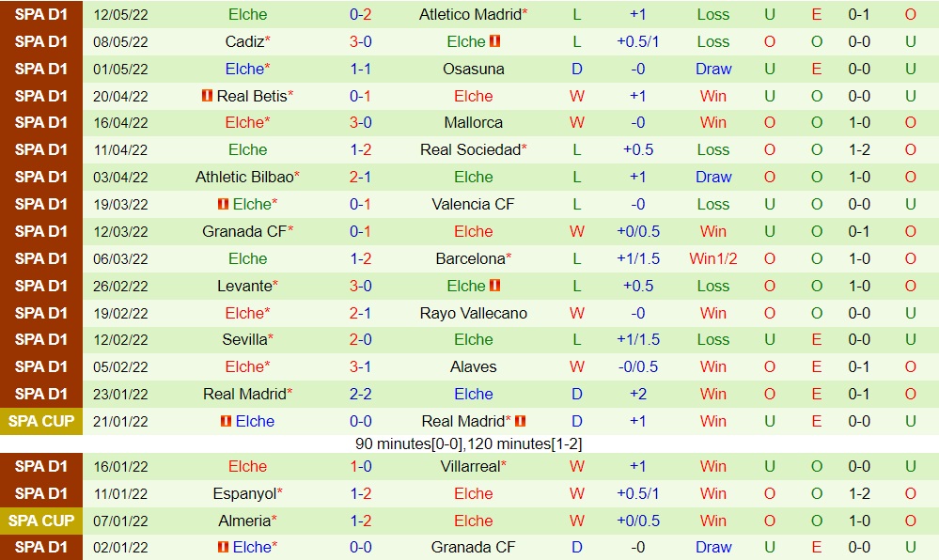Open the Barcelona team link
Viewport: 939px width, 560px height.
(470, 258)
